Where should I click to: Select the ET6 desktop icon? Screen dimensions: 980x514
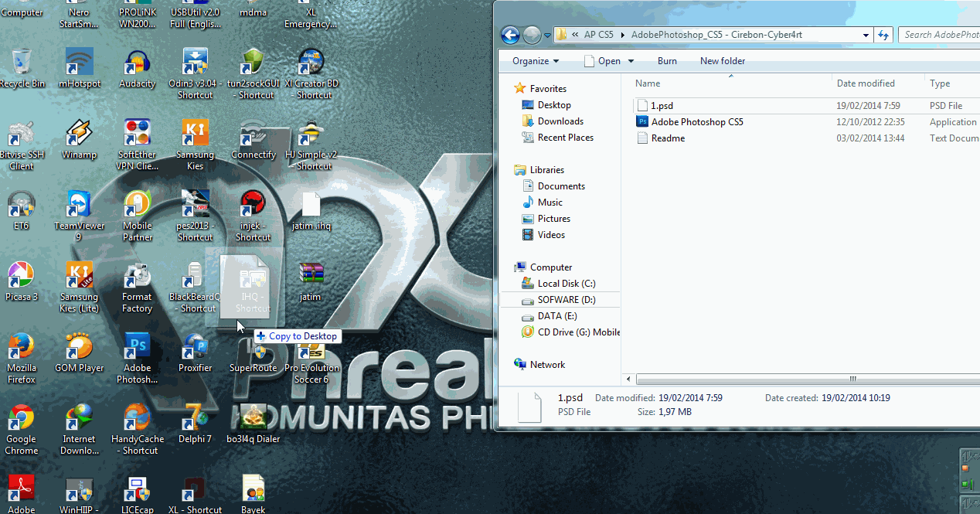(22, 211)
